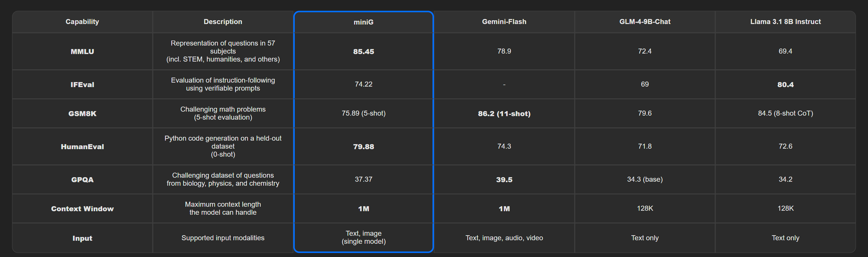Click the IFEval row label
Viewport: 868px width, 257px height.
point(82,85)
